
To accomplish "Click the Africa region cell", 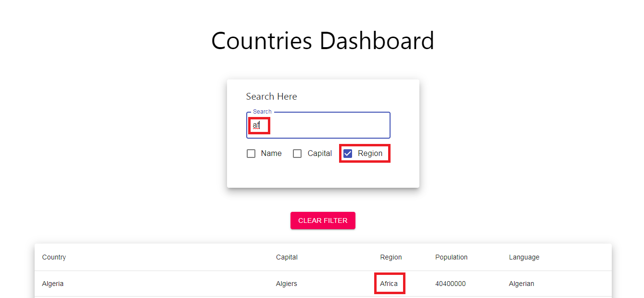I will coord(390,284).
